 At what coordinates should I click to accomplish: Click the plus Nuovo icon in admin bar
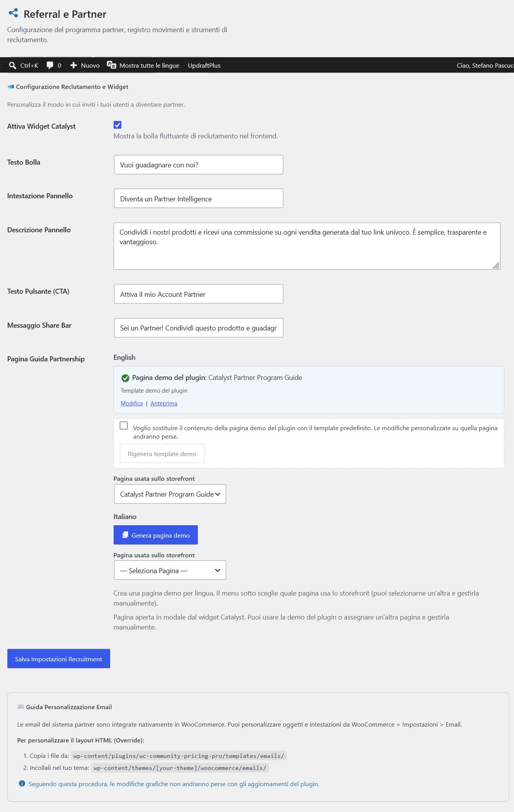[x=74, y=65]
